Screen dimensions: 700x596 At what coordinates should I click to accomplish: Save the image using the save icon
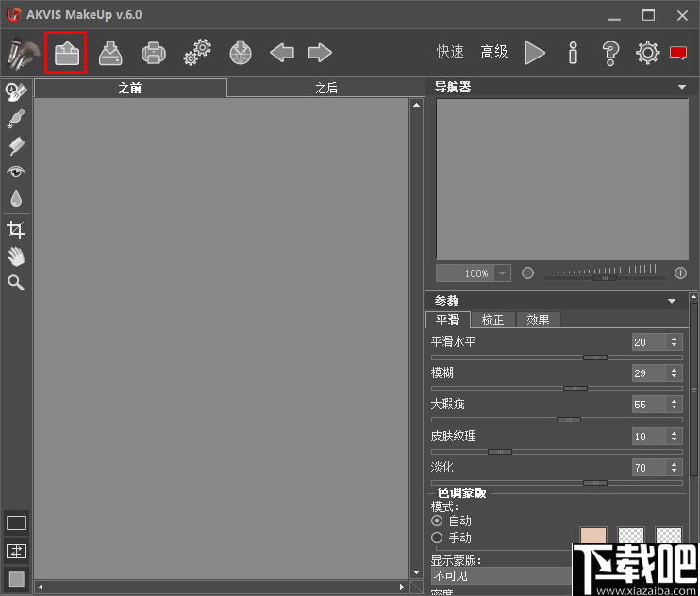click(x=110, y=53)
